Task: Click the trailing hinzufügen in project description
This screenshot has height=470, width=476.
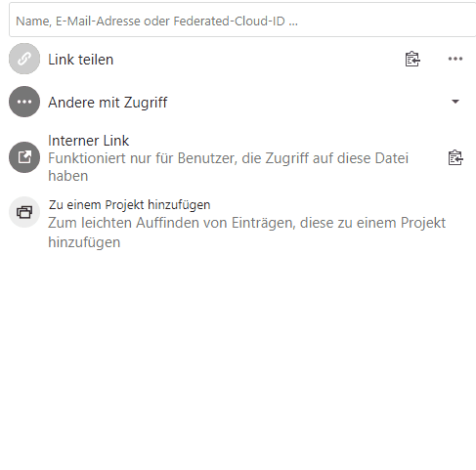Action: (x=84, y=242)
